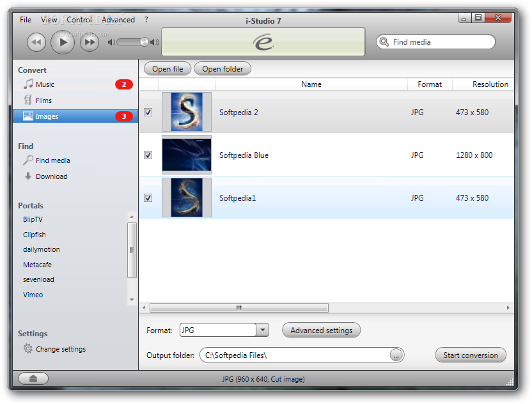Screen dimensions: 532x404
Task: Click the red badge showing 2
Action: tap(124, 84)
